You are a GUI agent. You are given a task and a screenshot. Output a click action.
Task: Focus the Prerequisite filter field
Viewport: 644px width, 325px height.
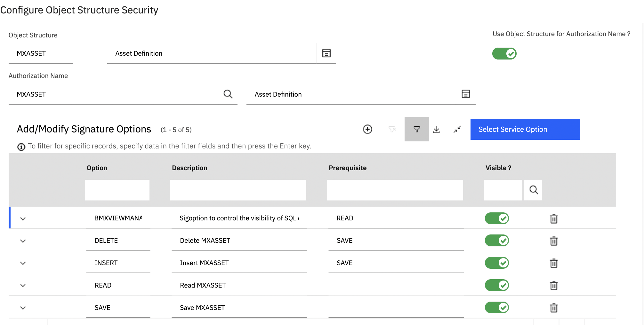395,190
